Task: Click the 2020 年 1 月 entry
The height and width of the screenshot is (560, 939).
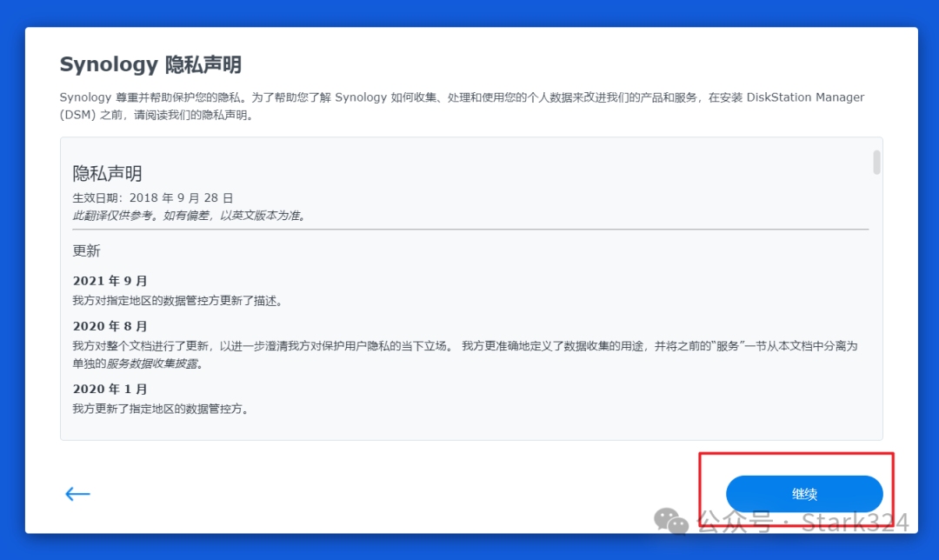Action: 110,389
